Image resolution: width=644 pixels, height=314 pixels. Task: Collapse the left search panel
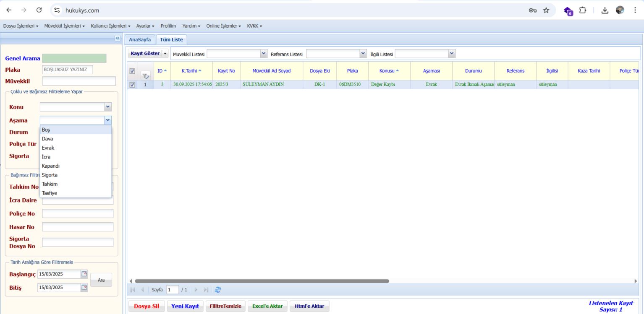(x=117, y=38)
